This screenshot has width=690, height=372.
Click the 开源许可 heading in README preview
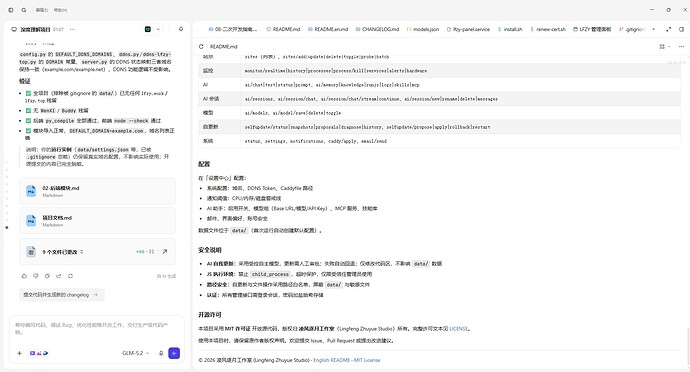[x=209, y=315]
